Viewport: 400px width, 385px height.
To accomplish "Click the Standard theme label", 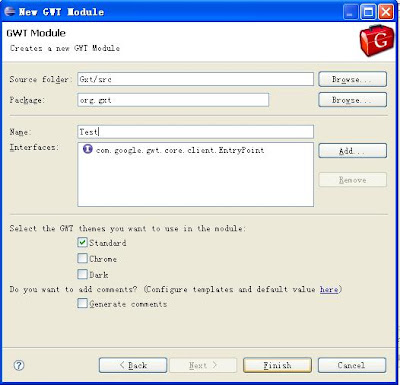I will click(108, 243).
